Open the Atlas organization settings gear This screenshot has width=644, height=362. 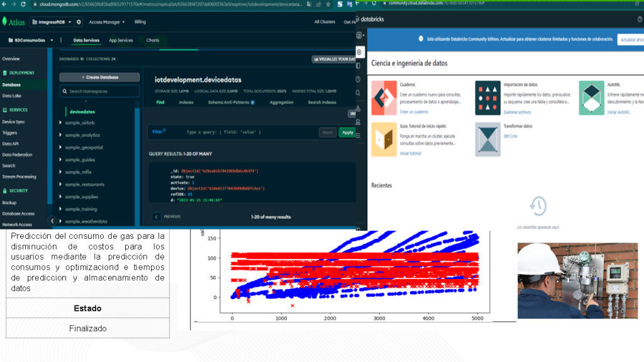pos(79,22)
